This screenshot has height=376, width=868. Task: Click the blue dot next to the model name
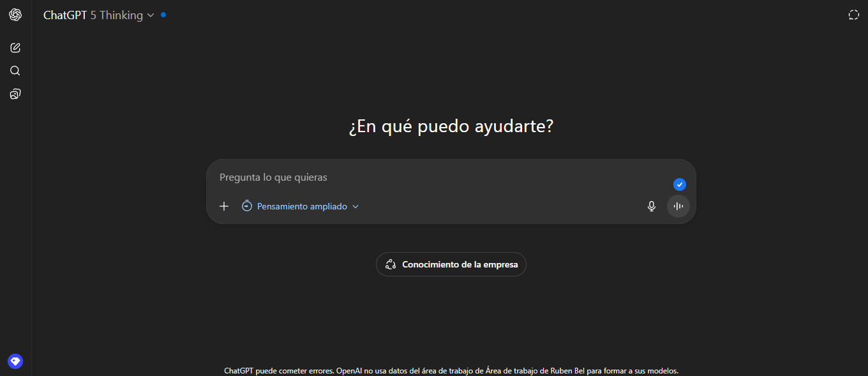coord(163,14)
